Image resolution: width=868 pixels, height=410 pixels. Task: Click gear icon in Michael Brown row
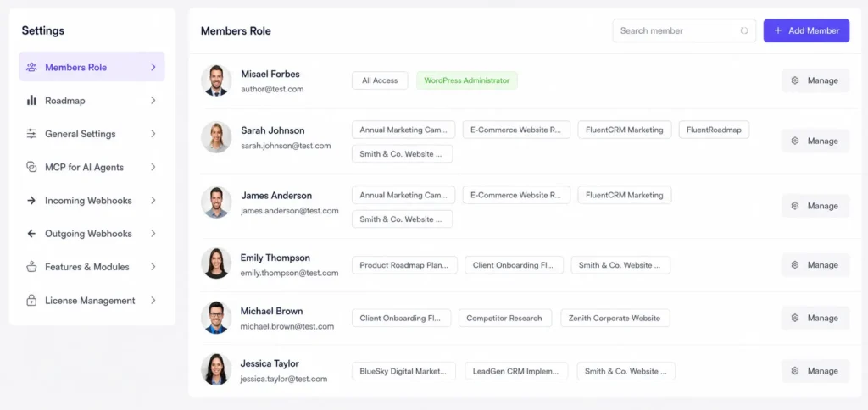[795, 318]
